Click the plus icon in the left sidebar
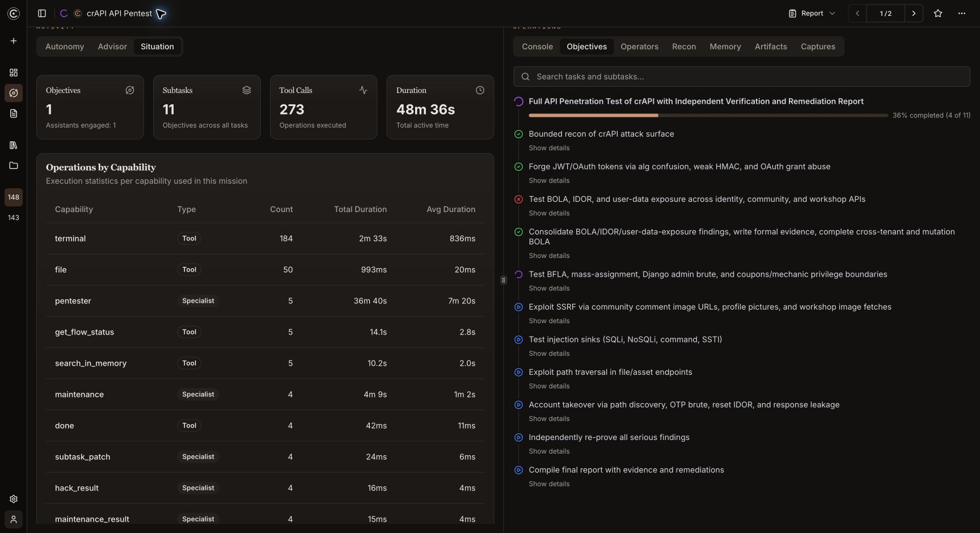 click(x=14, y=41)
